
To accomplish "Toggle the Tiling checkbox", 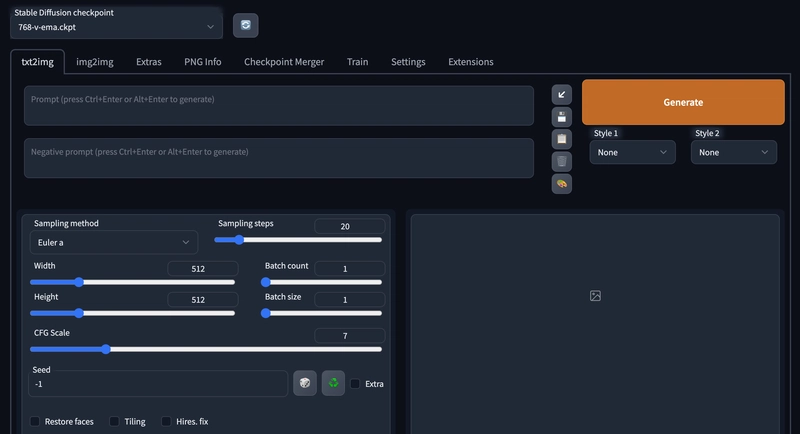I will click(x=114, y=421).
